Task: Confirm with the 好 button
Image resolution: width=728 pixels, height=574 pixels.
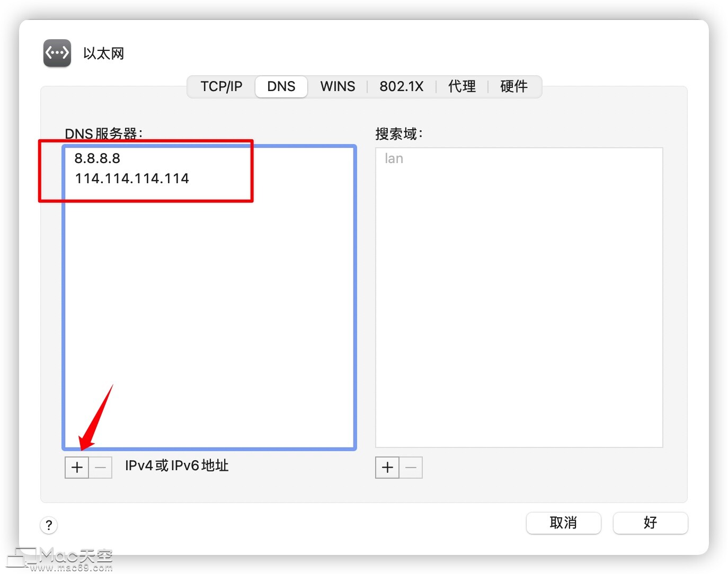Action: coord(650,523)
